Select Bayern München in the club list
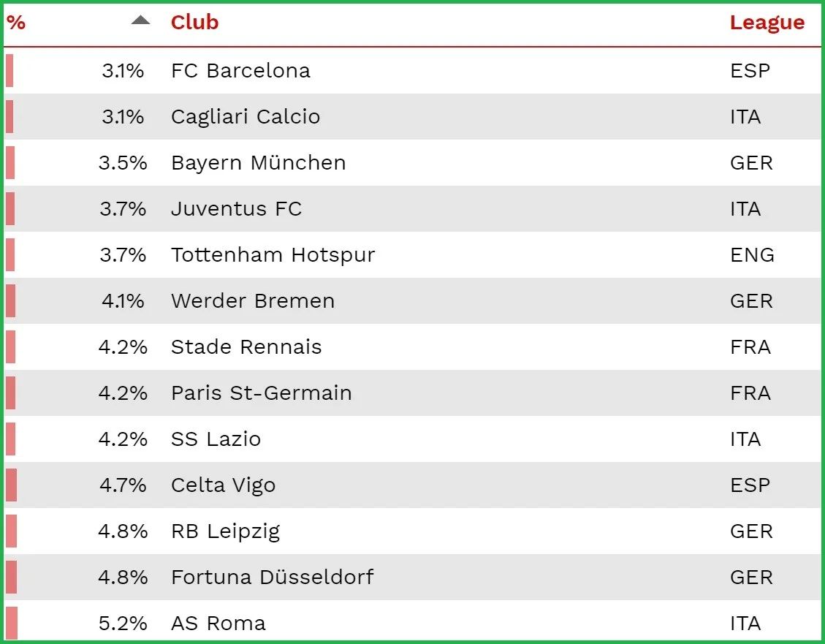The image size is (825, 644). 258,163
